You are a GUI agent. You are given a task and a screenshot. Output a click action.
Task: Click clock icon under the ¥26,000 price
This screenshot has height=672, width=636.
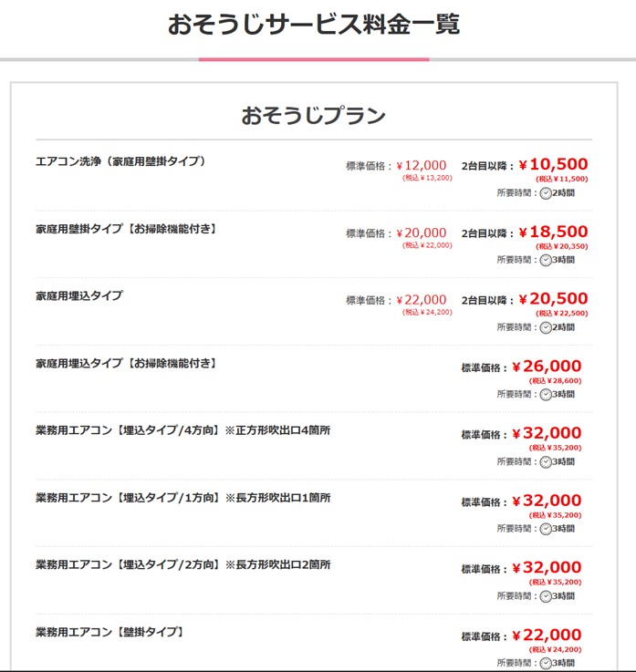(x=546, y=394)
